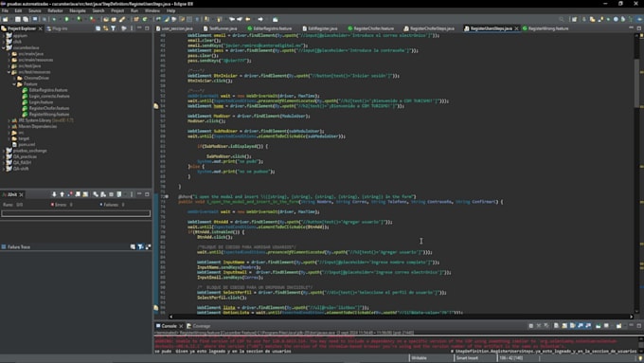Viewport: 644px width, 363px height.
Task: Collapse all in Project Explorer
Action: 98,28
